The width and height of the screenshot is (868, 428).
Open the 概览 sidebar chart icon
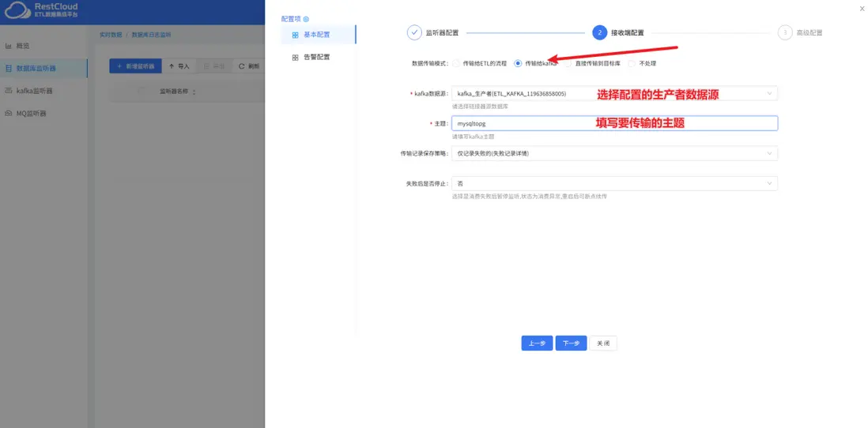pyautogui.click(x=9, y=46)
